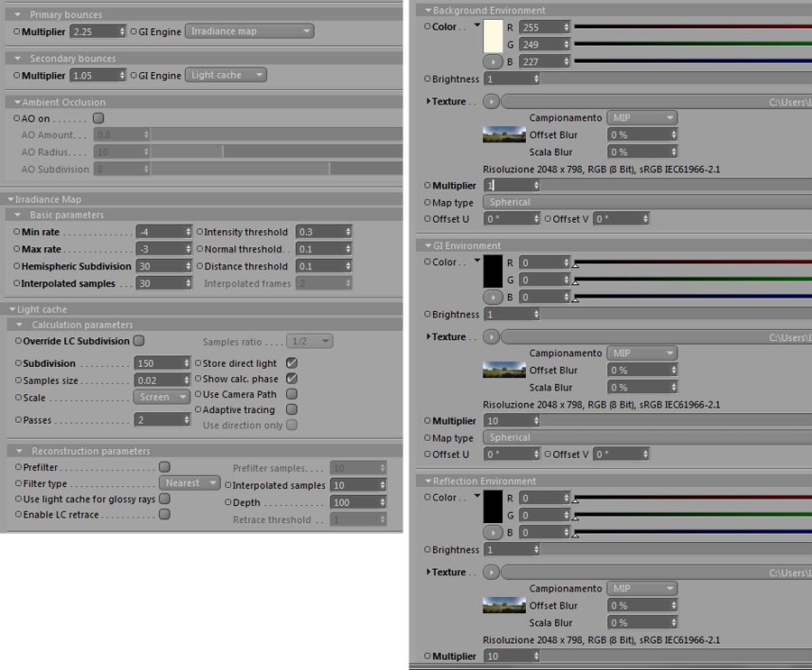Toggle keyframe circle beside Secondary bounces Multiplier
Image resolution: width=812 pixels, height=670 pixels.
coord(17,76)
